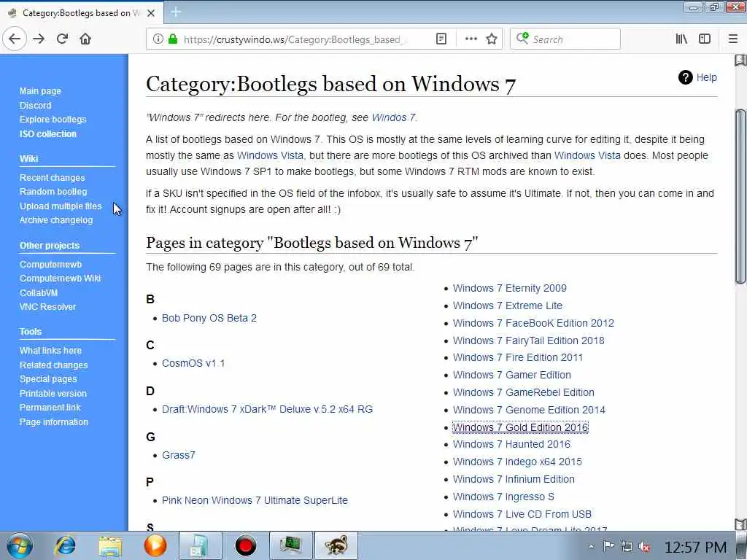The image size is (747, 560).
Task: Open Upload multiple files link
Action: (61, 206)
